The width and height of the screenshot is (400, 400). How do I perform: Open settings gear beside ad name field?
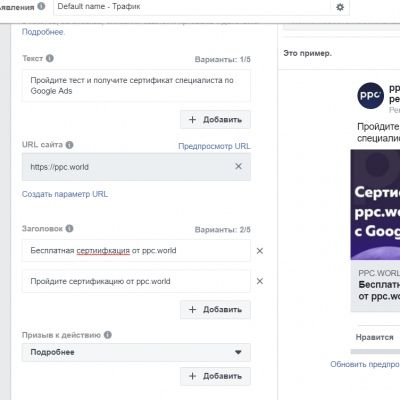(x=340, y=7)
